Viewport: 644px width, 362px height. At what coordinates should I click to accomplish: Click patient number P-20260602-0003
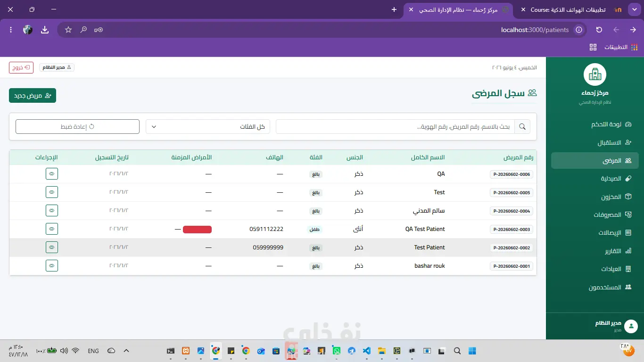(512, 230)
